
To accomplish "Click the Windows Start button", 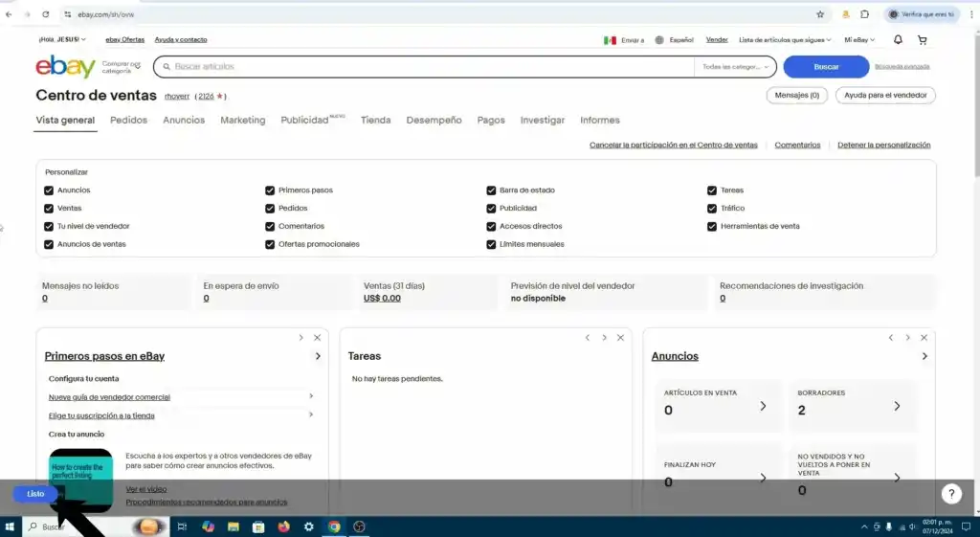I will [10, 527].
